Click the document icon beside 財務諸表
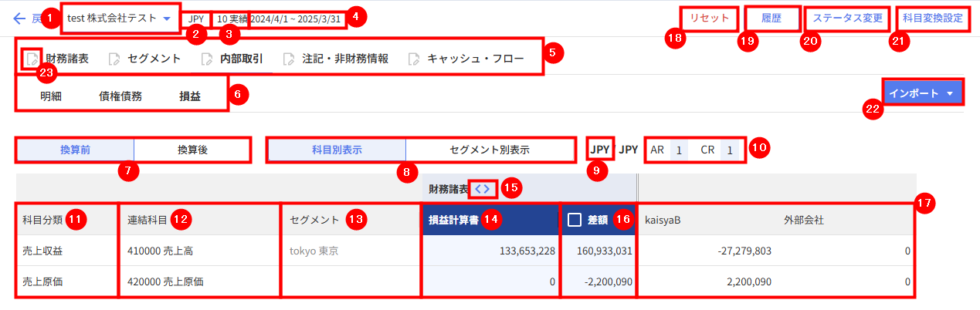Viewport: 980px width, 310px height. pos(31,59)
